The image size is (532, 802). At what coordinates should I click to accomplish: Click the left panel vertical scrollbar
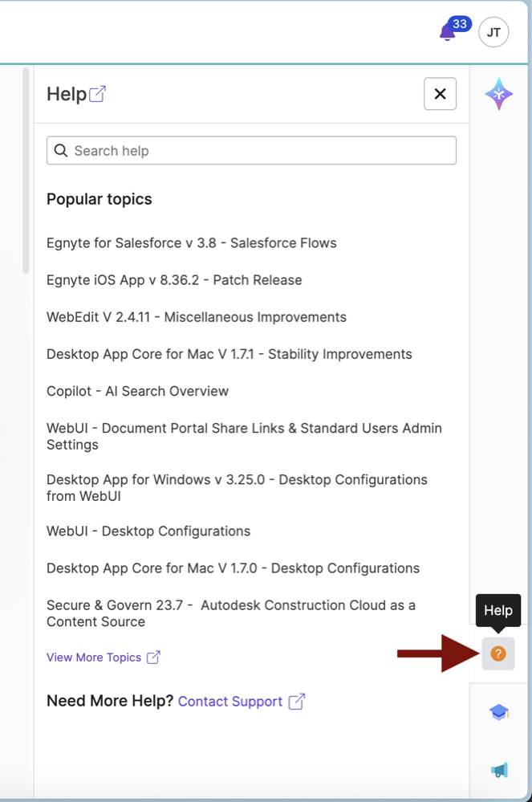click(26, 170)
